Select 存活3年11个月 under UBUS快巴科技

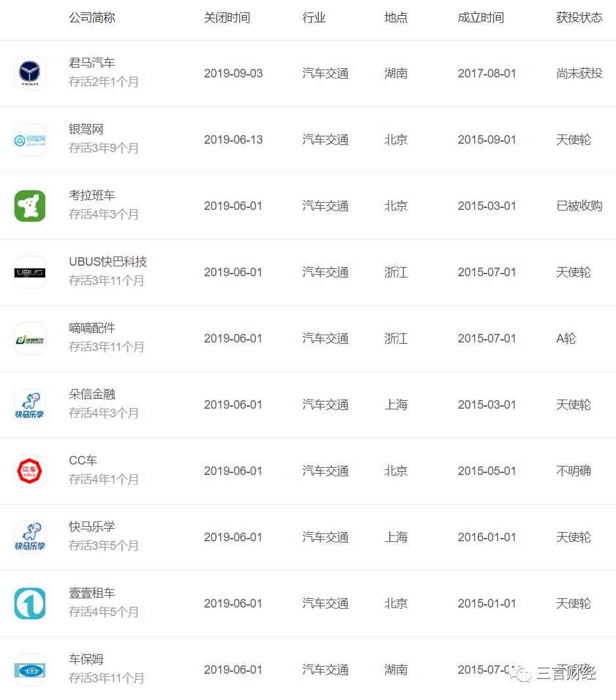[x=107, y=280]
